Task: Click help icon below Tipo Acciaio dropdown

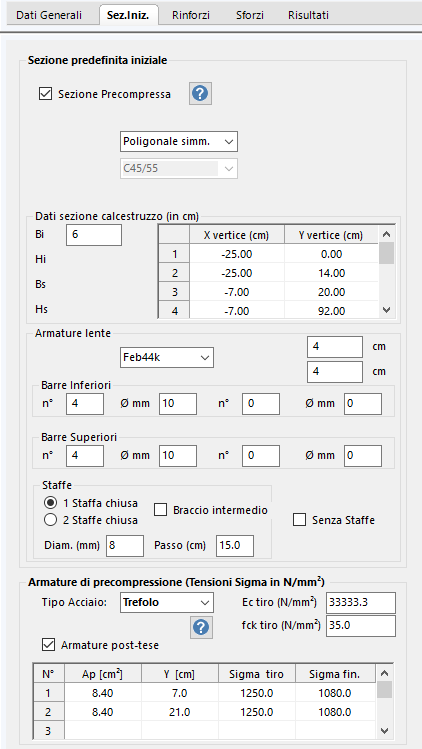Action: pyautogui.click(x=200, y=627)
